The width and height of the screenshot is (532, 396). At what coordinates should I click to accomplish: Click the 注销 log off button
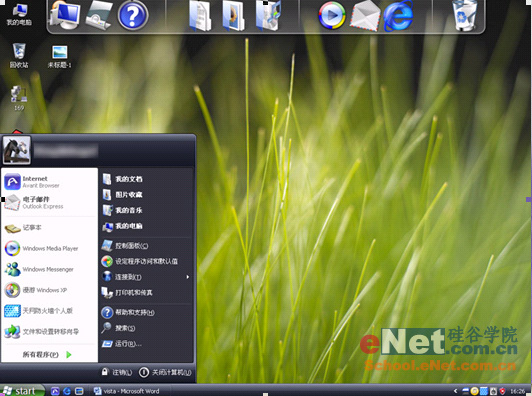click(116, 372)
